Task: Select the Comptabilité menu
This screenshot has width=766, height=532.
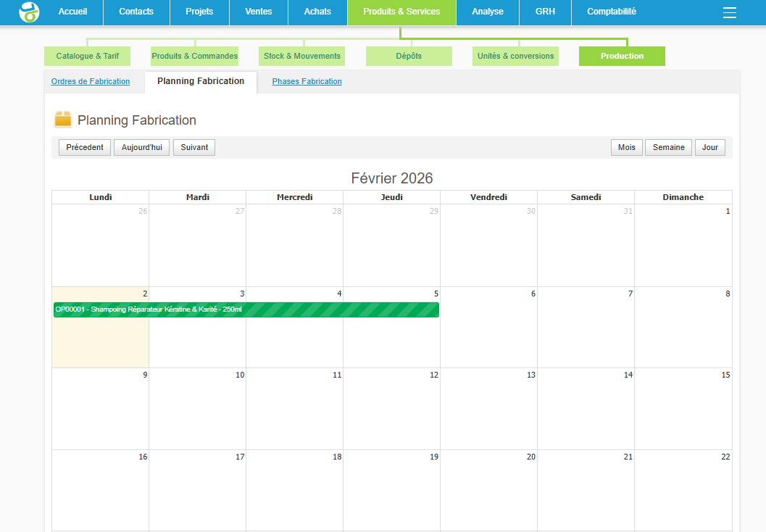Action: [612, 12]
